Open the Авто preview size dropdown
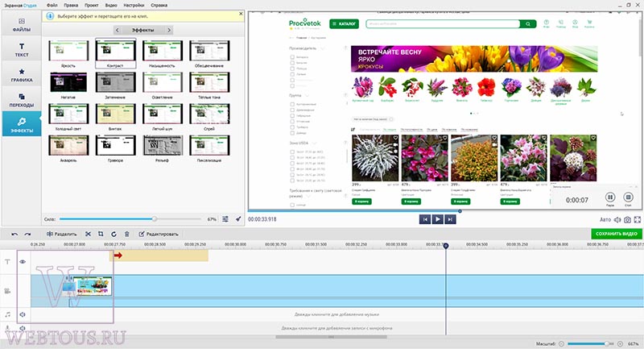This screenshot has height=349, width=644. (605, 220)
